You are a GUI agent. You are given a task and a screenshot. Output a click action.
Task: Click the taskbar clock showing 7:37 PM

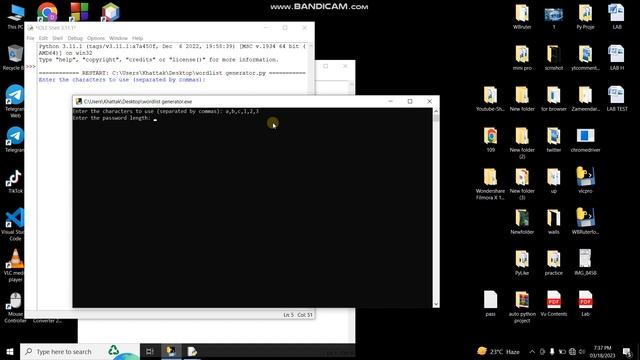(x=602, y=351)
